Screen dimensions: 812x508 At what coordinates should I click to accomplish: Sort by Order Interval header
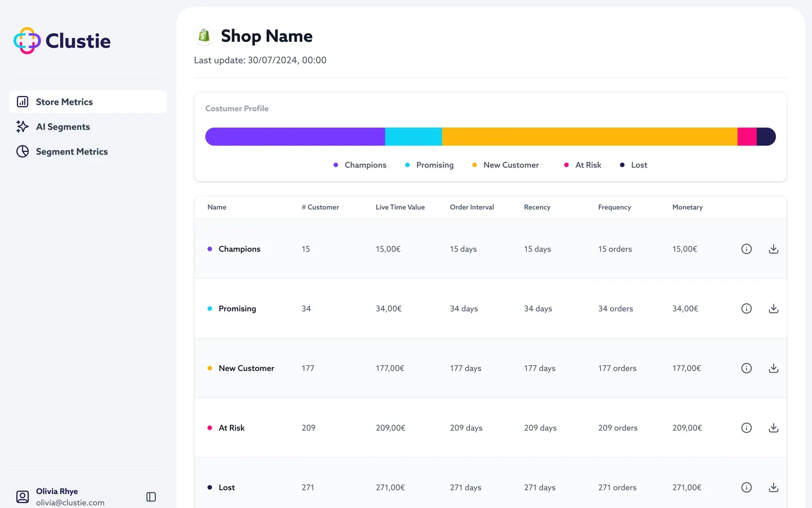pos(471,207)
